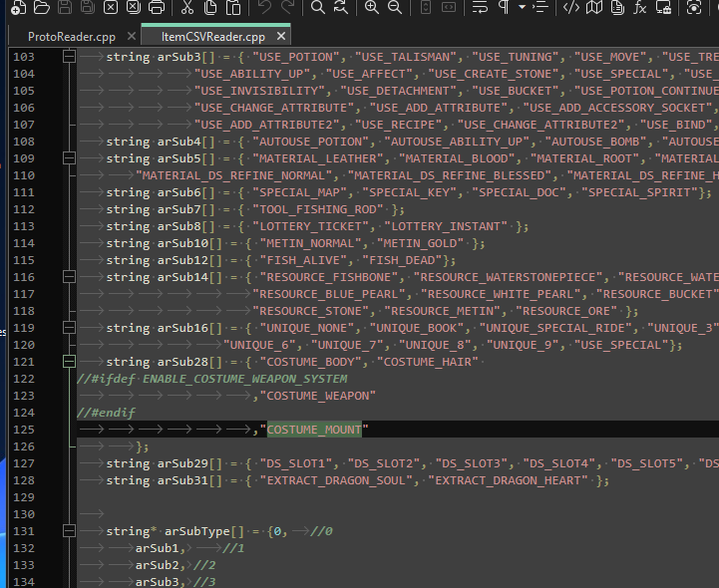
Task: Click arSub2 on line 133
Action: point(158,565)
